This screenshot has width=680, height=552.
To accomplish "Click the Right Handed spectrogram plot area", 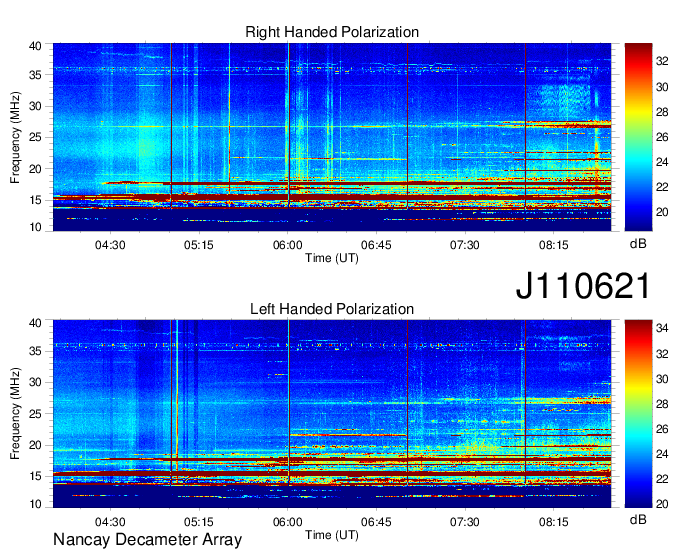I will point(332,137).
